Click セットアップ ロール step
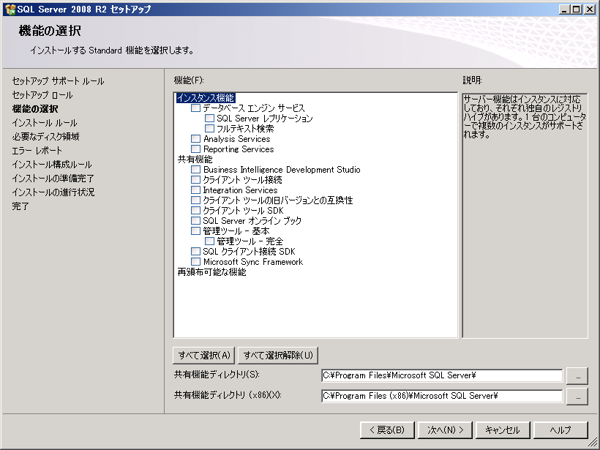Viewport: 600px width, 450px height. tap(42, 95)
